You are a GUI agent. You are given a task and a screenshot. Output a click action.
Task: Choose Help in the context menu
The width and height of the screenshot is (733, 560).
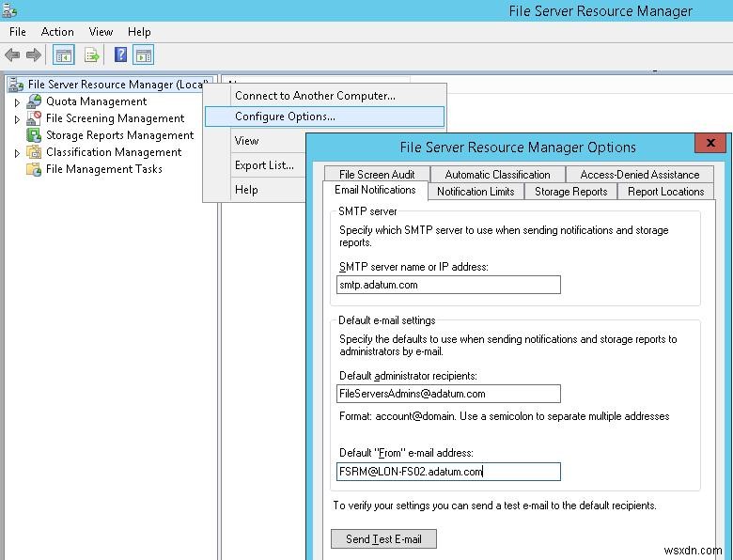click(256, 189)
